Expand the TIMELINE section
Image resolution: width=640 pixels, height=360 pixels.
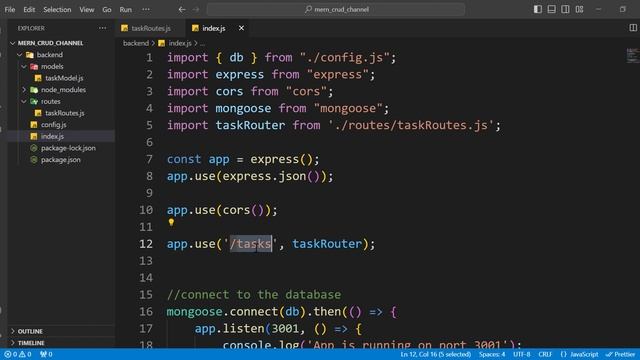coord(31,343)
